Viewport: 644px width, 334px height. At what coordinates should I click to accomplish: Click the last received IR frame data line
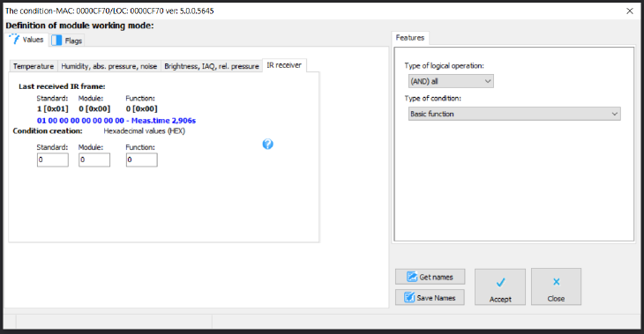click(116, 121)
